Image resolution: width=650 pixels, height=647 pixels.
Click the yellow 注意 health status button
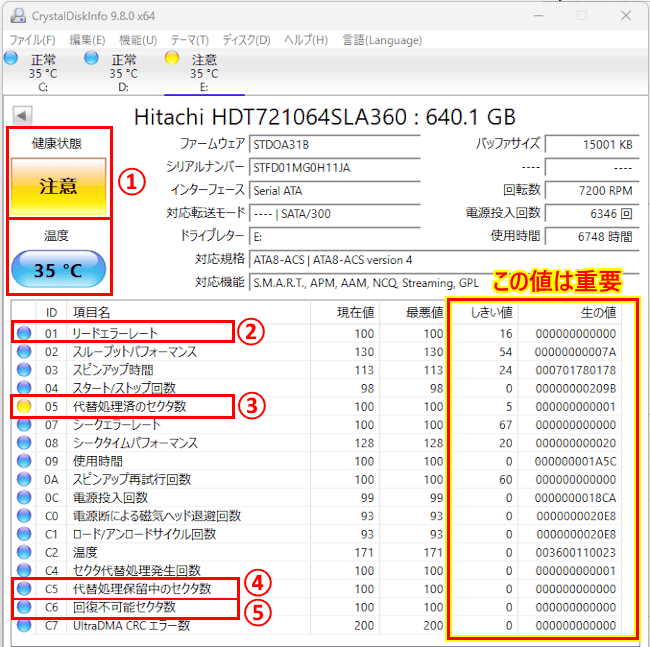(x=58, y=186)
